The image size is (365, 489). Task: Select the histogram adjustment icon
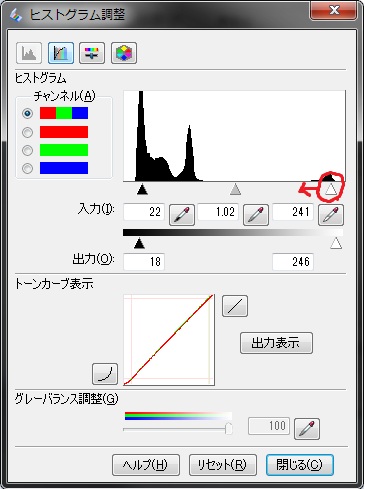click(x=61, y=53)
